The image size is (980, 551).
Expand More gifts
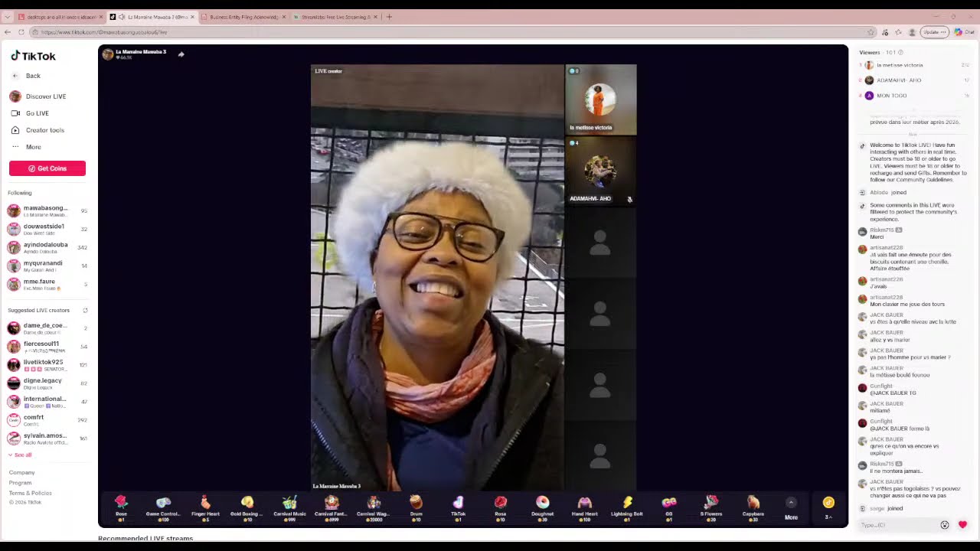coord(791,509)
